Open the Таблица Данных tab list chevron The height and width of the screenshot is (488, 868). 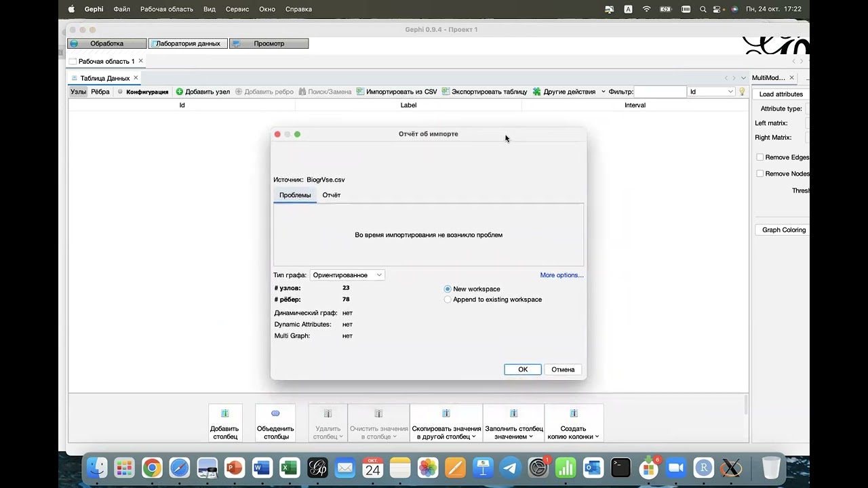pos(743,78)
